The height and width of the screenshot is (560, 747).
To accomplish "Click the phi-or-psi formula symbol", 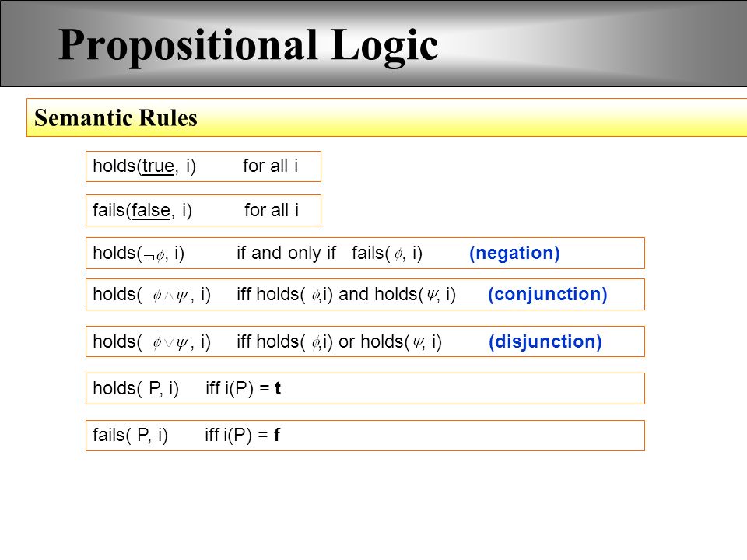I will [x=171, y=343].
